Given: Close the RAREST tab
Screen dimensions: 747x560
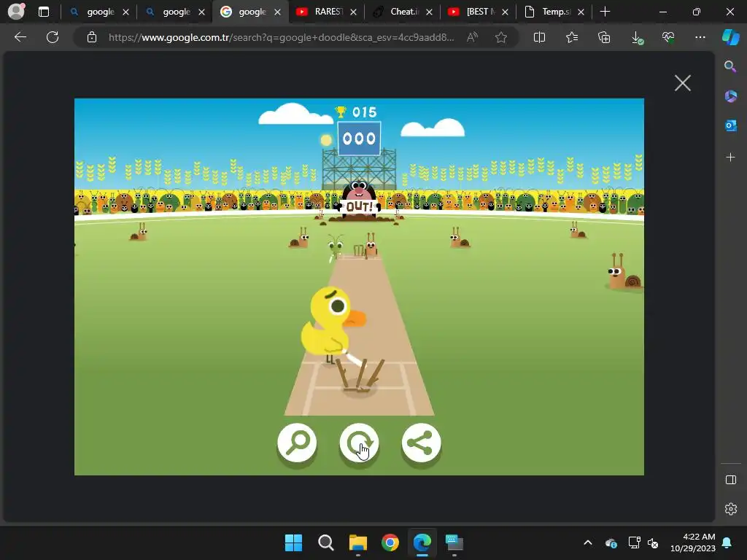Looking at the screenshot, I should click(354, 12).
